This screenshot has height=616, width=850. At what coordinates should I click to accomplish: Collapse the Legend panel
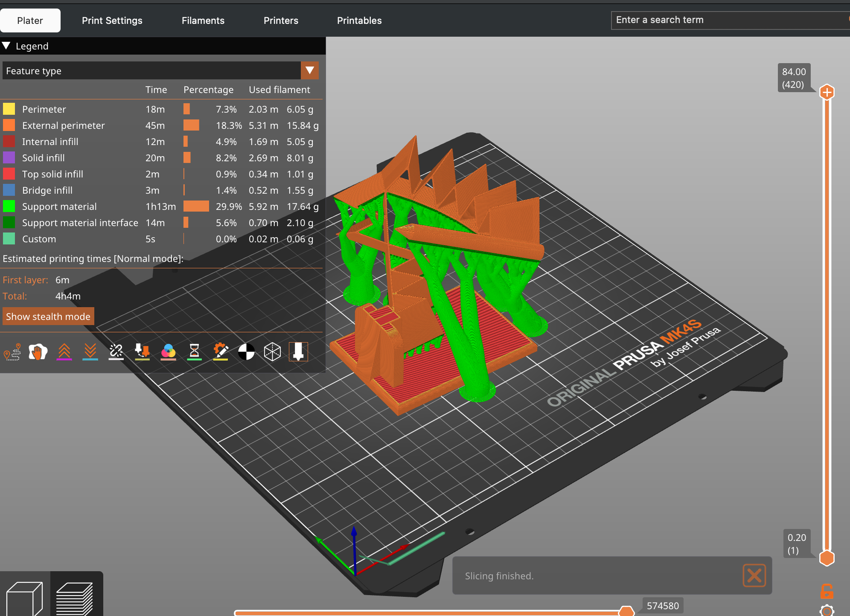pos(6,46)
